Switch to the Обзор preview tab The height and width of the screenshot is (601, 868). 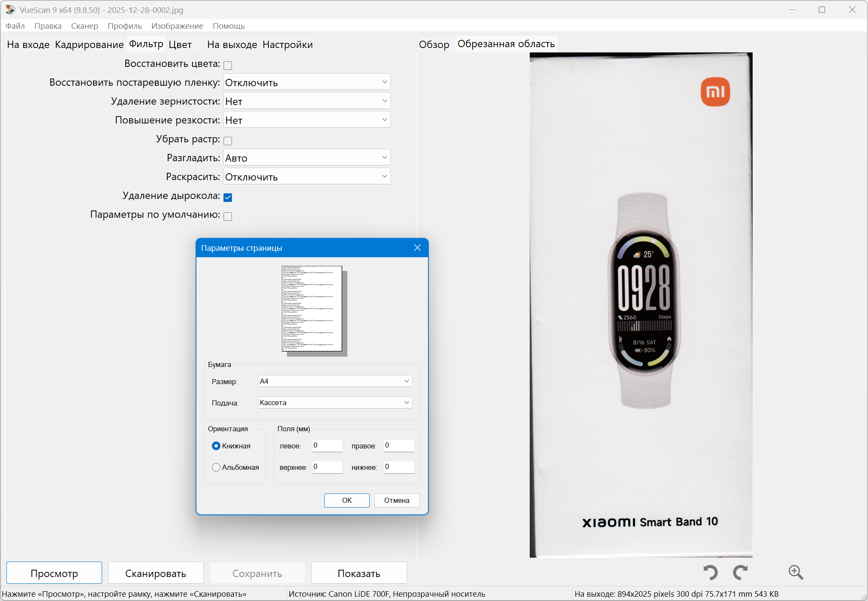(434, 45)
